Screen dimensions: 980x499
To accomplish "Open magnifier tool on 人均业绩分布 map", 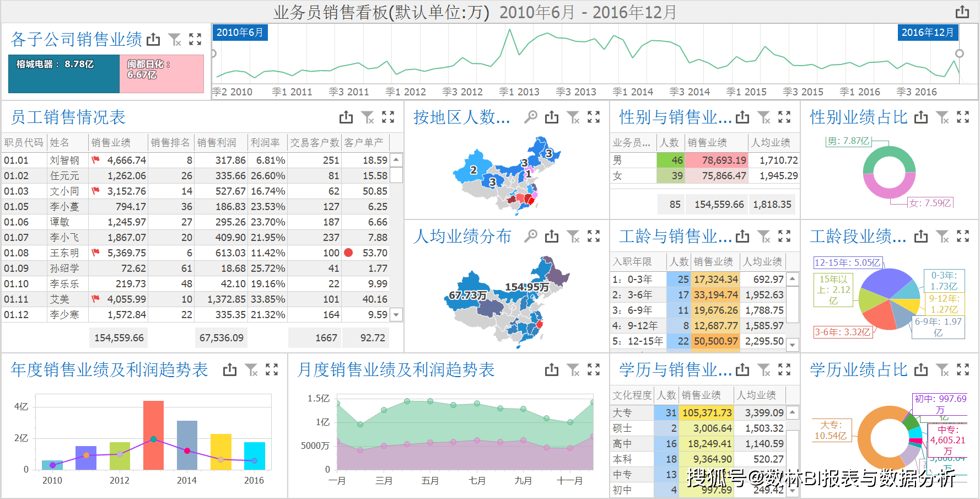I will pyautogui.click(x=530, y=236).
